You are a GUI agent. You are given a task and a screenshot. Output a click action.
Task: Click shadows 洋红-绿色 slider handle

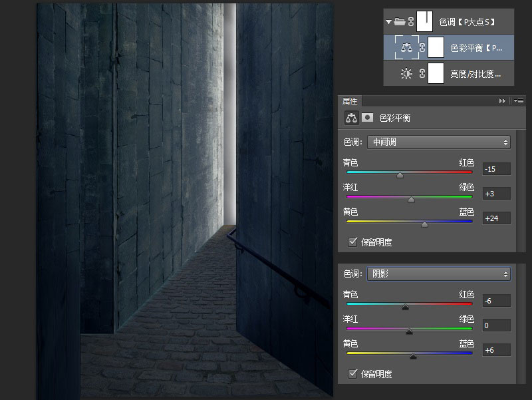point(409,331)
